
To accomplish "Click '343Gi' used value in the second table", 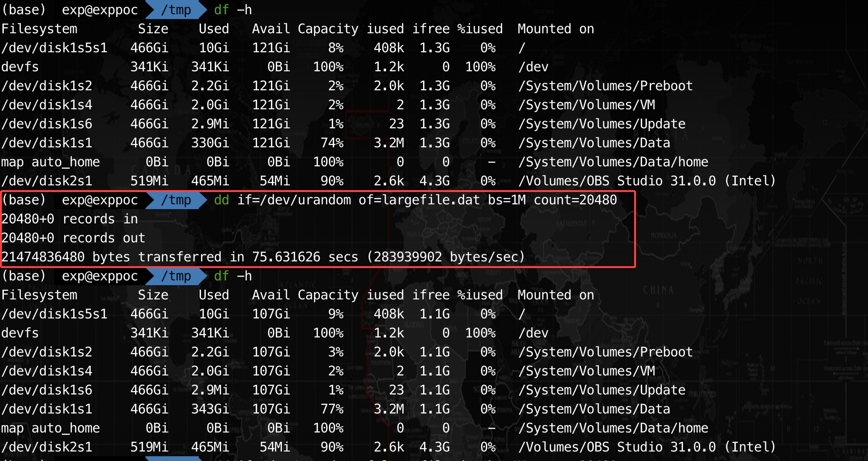I will [210, 409].
